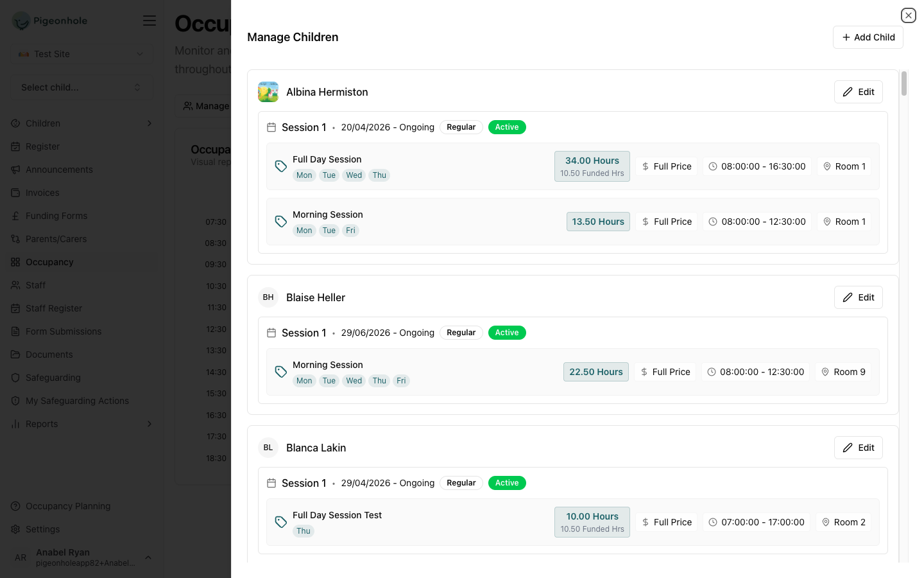Edit Blanca Lakin's record

[x=859, y=448]
